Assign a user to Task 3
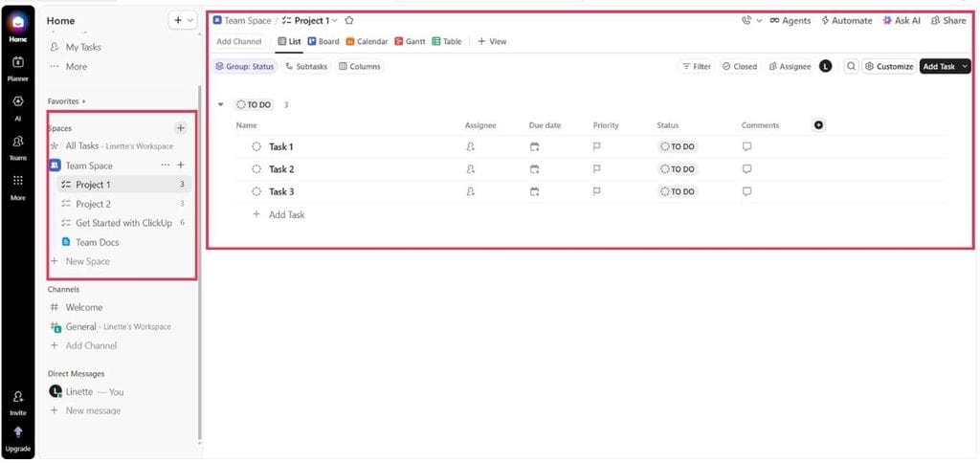The width and height of the screenshot is (980, 463). (471, 192)
